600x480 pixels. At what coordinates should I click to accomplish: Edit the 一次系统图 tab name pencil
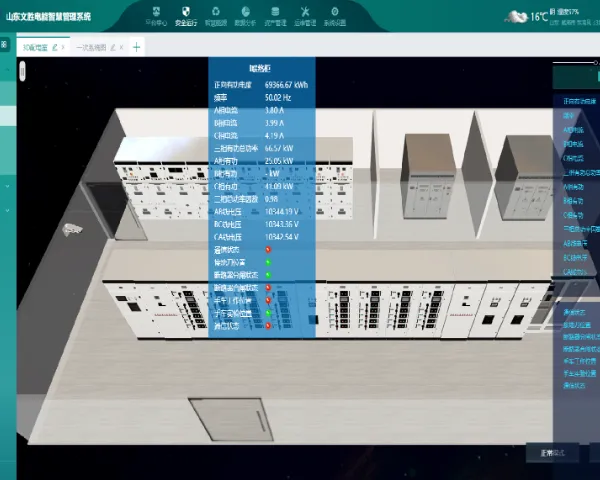(113, 47)
